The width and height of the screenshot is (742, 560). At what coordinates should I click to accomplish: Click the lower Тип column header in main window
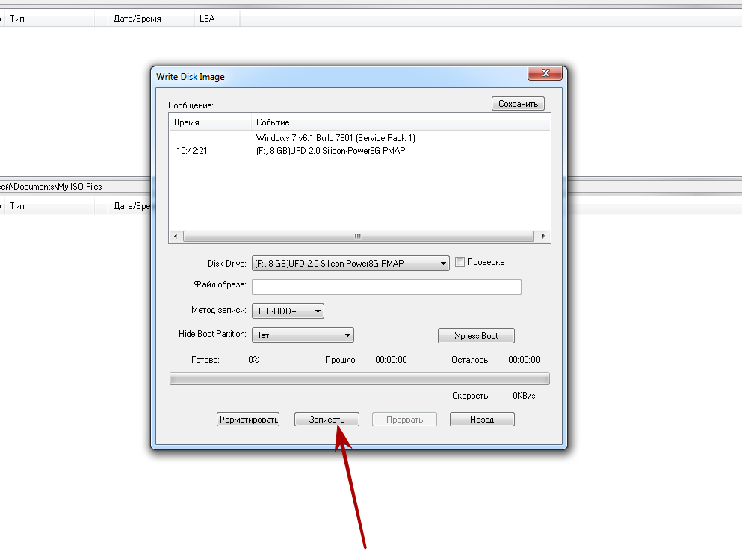(49, 206)
